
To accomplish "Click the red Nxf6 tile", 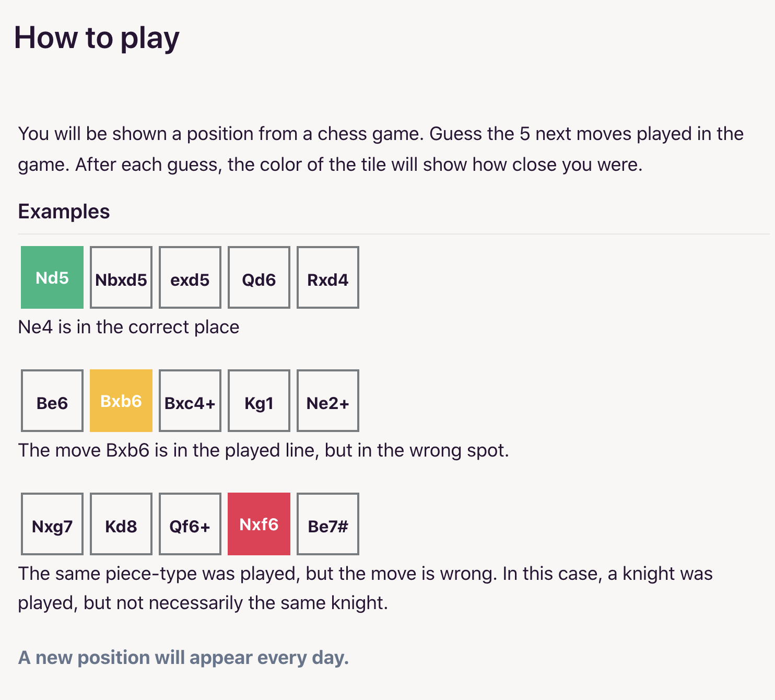I will pos(259,524).
